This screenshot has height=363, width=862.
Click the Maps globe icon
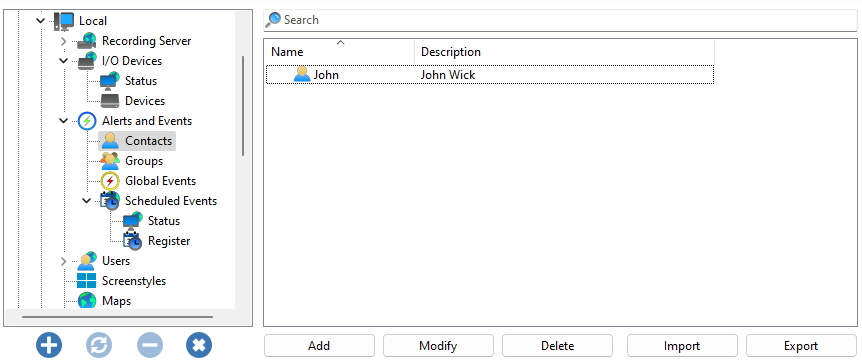(x=87, y=300)
